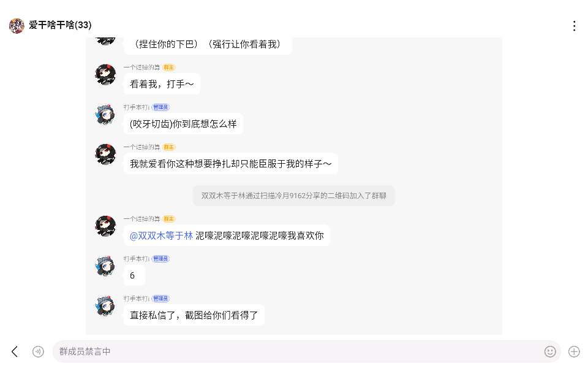The height and width of the screenshot is (368, 588).
Task: Open the plus attachment menu
Action: coord(574,351)
